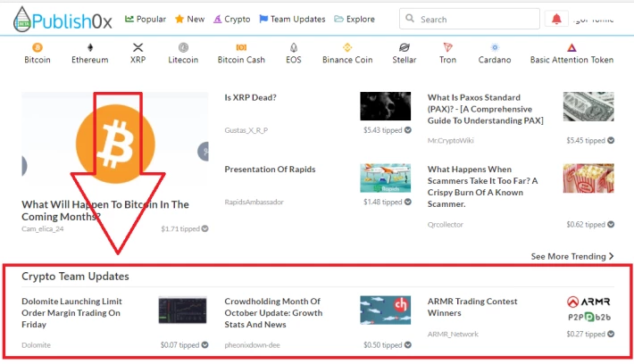Select the Basic Attention Token icon
The width and height of the screenshot is (634, 364).
(571, 47)
